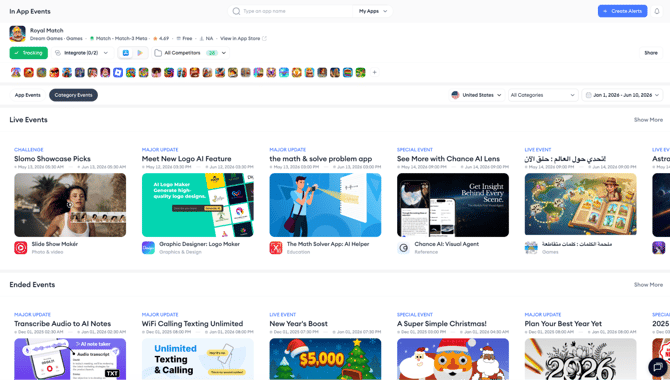Open the My Apps dropdown

(x=373, y=11)
